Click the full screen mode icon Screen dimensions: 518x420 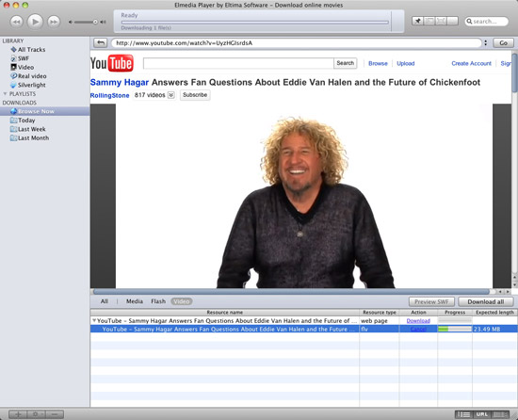pyautogui.click(x=441, y=21)
